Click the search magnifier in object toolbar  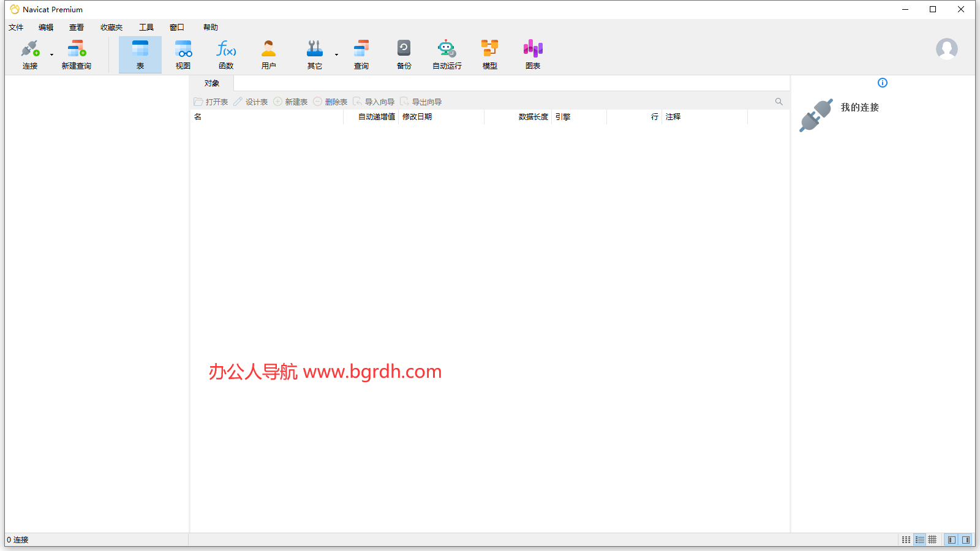pyautogui.click(x=778, y=102)
